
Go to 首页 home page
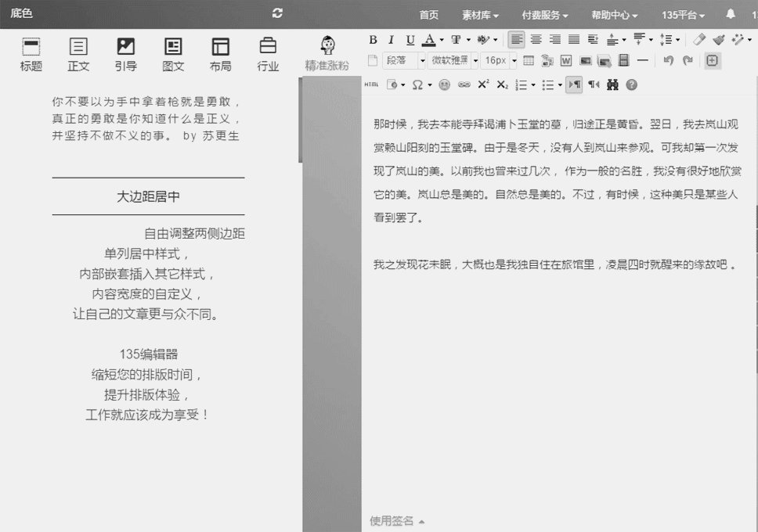tap(429, 15)
